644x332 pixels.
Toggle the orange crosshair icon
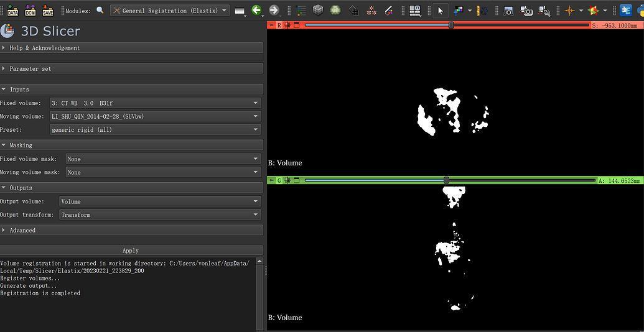(x=569, y=11)
